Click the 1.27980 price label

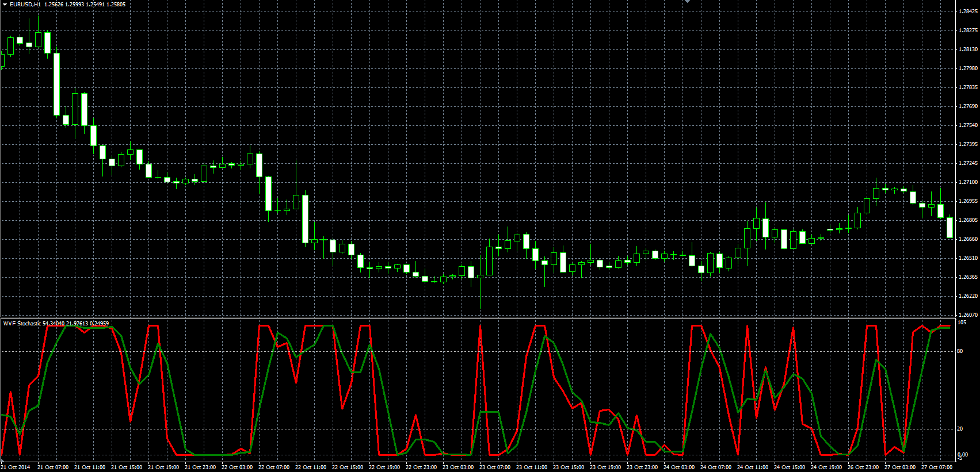tap(968, 68)
